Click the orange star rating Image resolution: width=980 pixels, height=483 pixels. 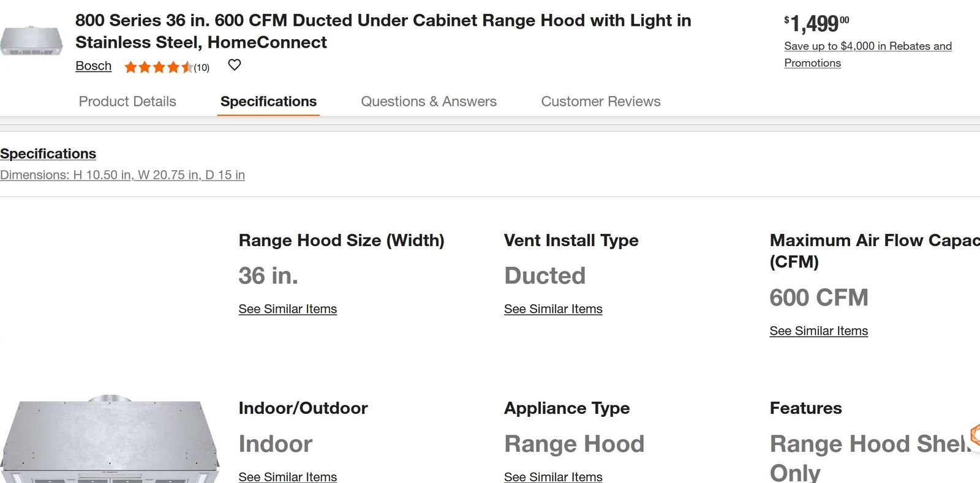(158, 67)
